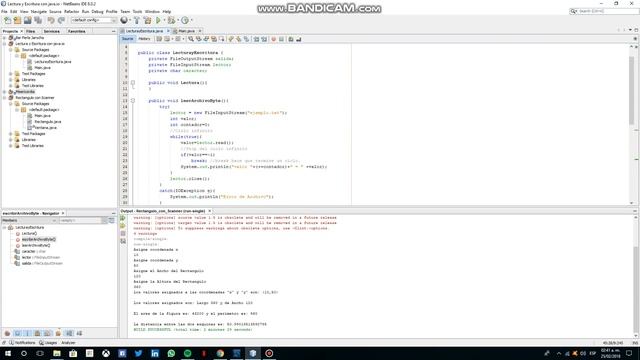Expand the Meericordia project node
640x360 pixels.
coord(4,92)
